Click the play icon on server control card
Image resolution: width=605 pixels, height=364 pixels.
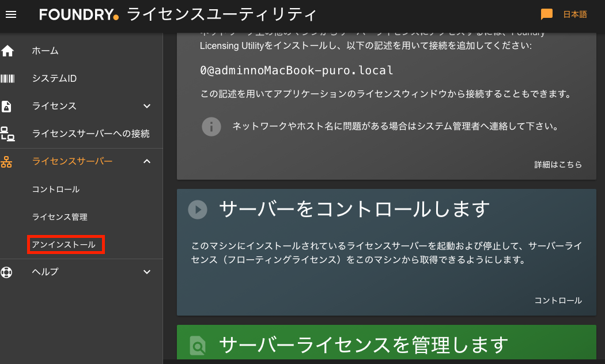[x=198, y=210]
